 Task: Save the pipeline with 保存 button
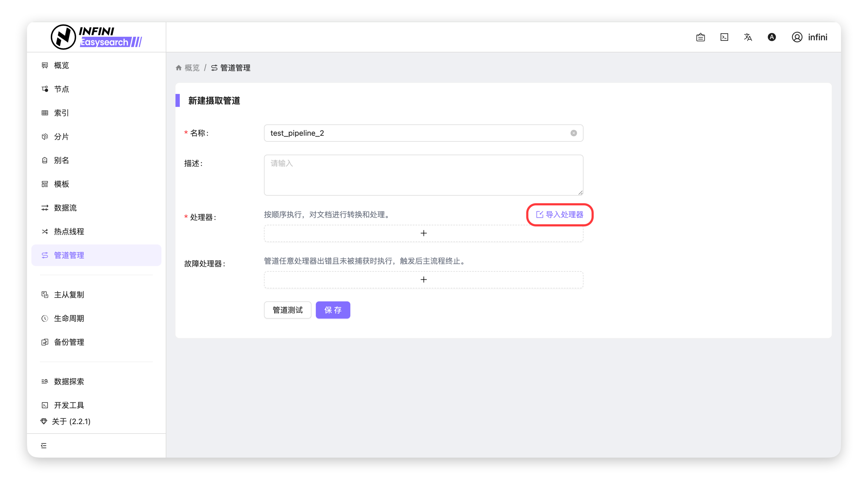pos(333,310)
